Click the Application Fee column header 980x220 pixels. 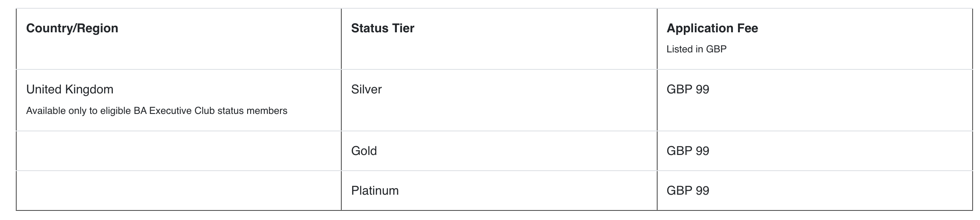click(x=712, y=28)
